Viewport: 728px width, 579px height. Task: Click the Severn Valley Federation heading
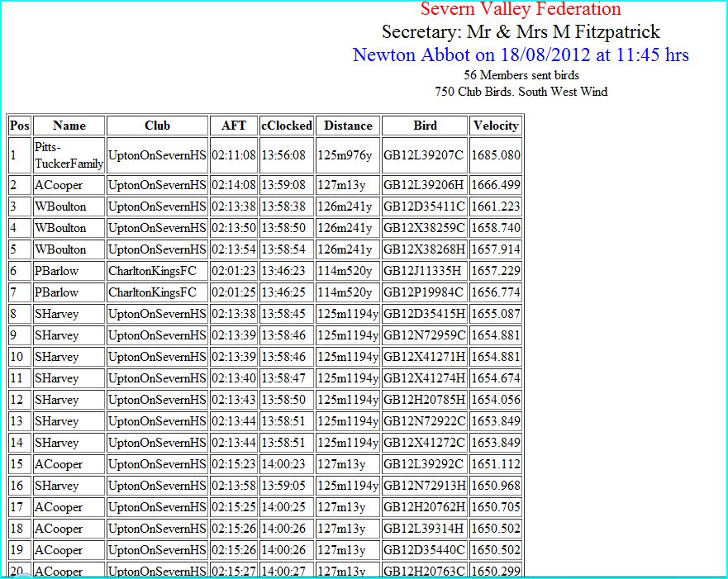(x=521, y=9)
